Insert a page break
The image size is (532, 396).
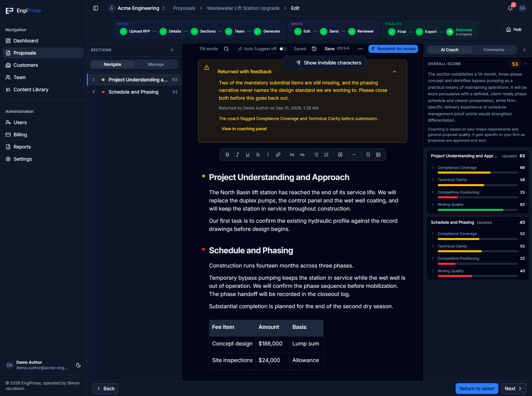coord(368,155)
